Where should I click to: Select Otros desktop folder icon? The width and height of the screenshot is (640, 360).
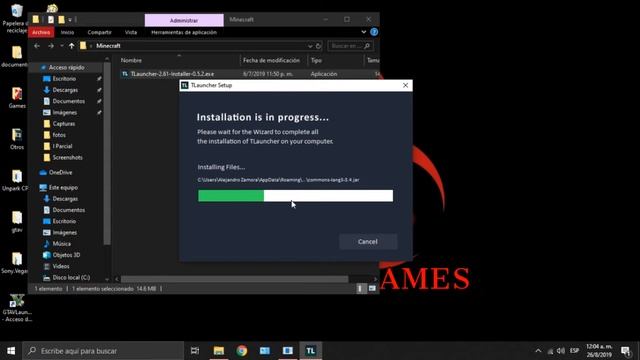17,139
